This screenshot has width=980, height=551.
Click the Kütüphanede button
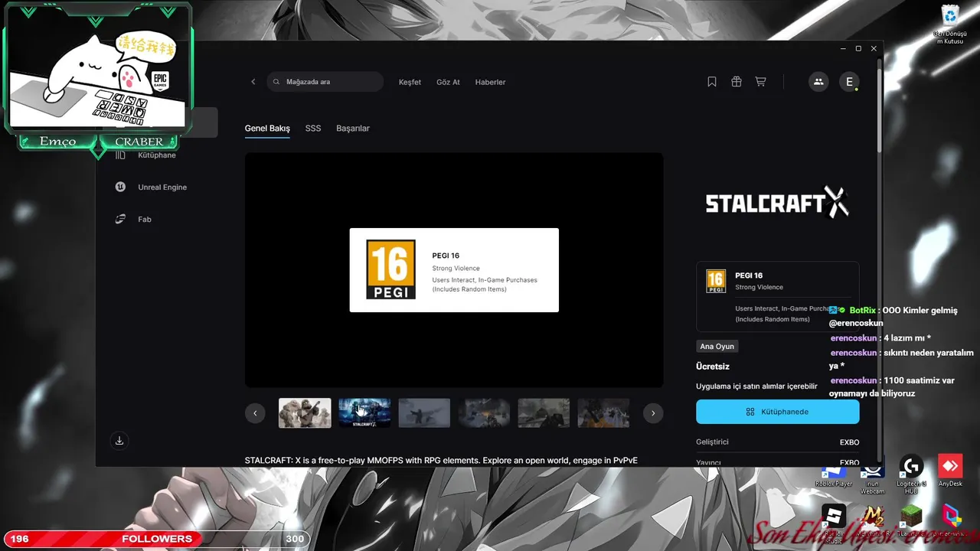(777, 412)
